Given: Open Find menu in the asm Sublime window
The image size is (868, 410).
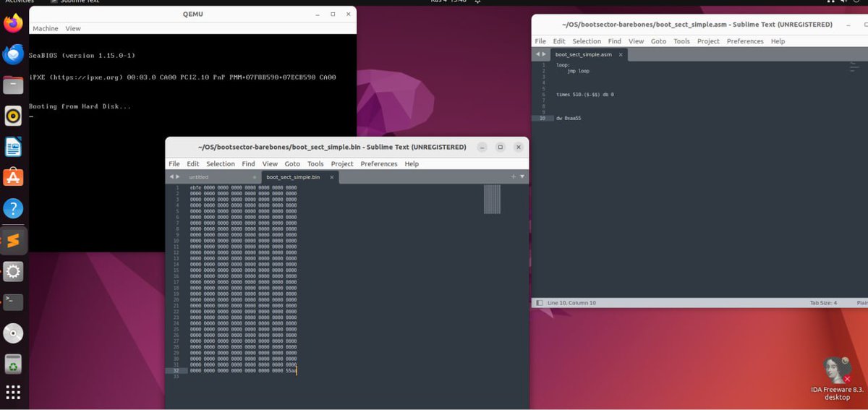Looking at the screenshot, I should [614, 41].
